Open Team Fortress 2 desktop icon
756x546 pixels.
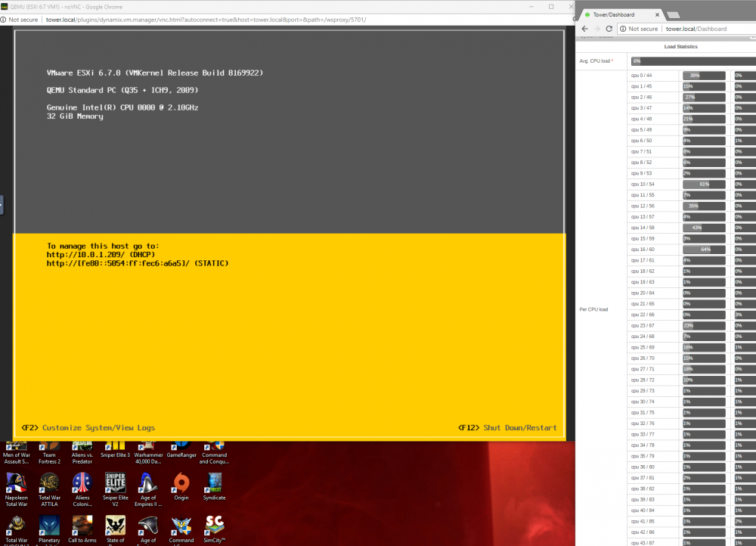(49, 454)
